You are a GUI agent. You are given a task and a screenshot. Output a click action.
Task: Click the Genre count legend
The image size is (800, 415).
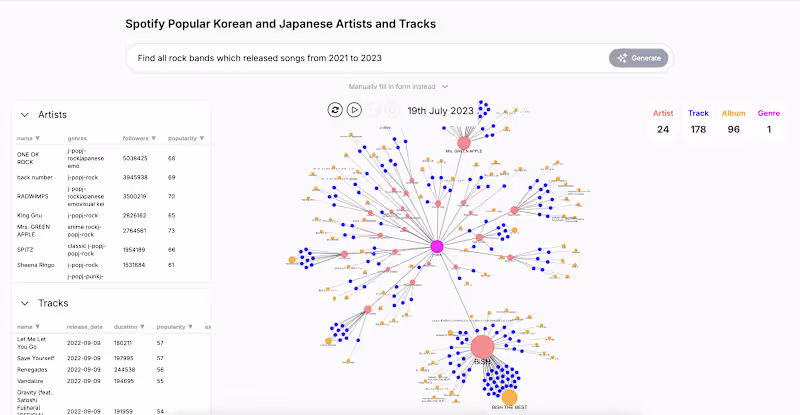click(768, 121)
